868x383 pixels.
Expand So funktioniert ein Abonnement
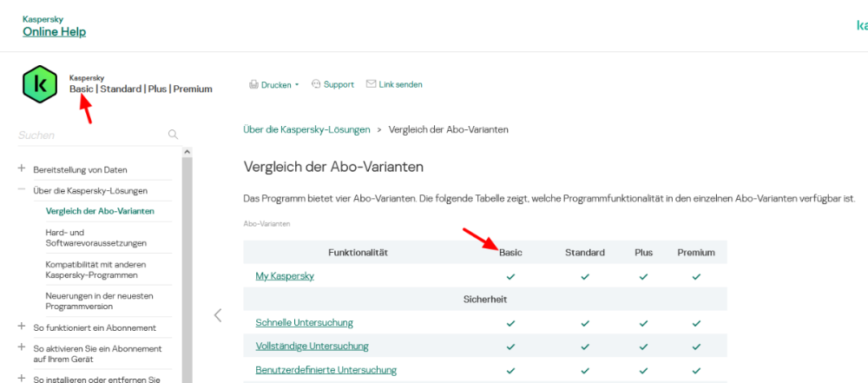[x=22, y=326]
